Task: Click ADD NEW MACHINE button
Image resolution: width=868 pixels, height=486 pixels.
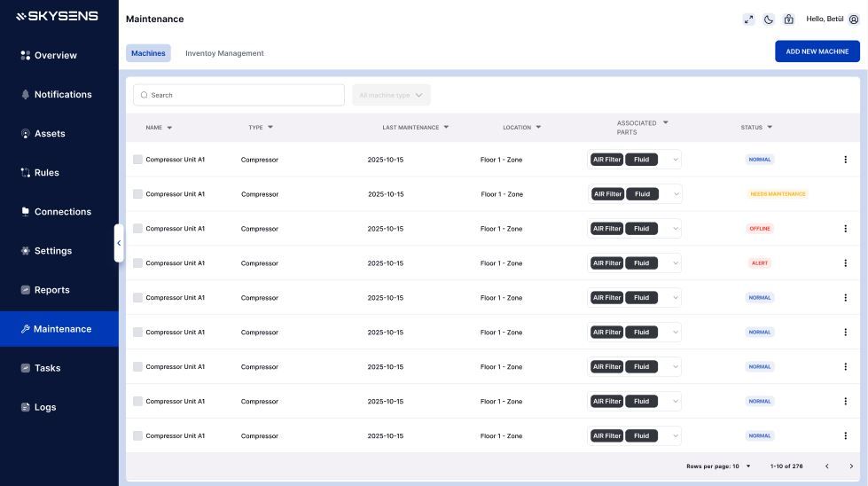Action: pos(817,51)
